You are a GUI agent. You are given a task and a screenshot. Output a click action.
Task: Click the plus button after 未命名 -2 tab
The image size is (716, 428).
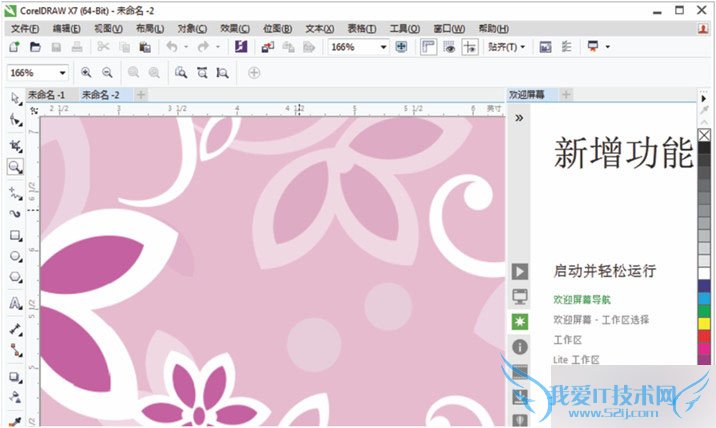point(140,95)
